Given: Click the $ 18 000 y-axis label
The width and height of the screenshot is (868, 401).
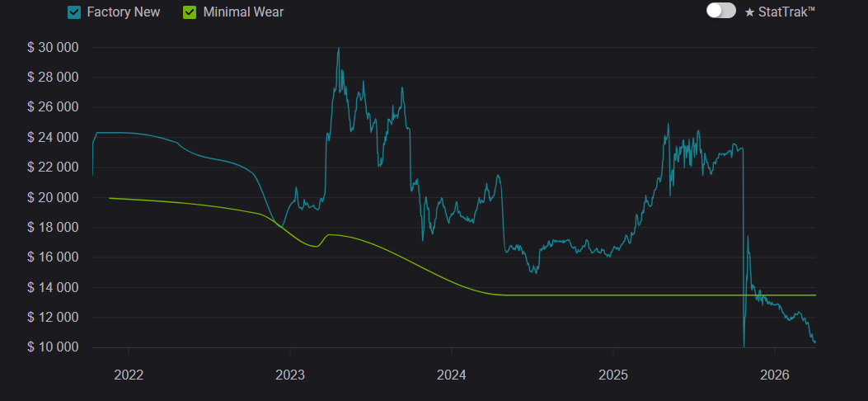Looking at the screenshot, I should [x=53, y=228].
